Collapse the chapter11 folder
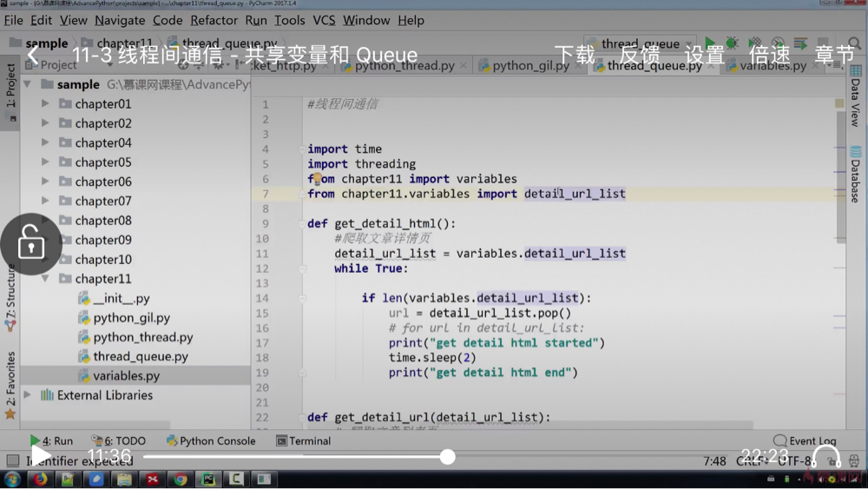This screenshot has width=868, height=489. pos(45,279)
